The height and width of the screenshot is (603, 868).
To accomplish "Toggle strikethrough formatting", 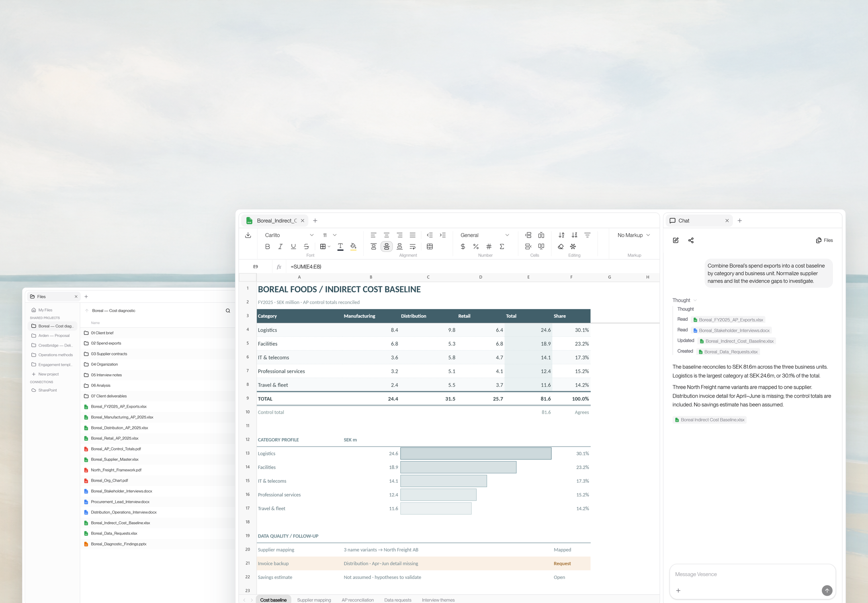I will click(x=306, y=246).
